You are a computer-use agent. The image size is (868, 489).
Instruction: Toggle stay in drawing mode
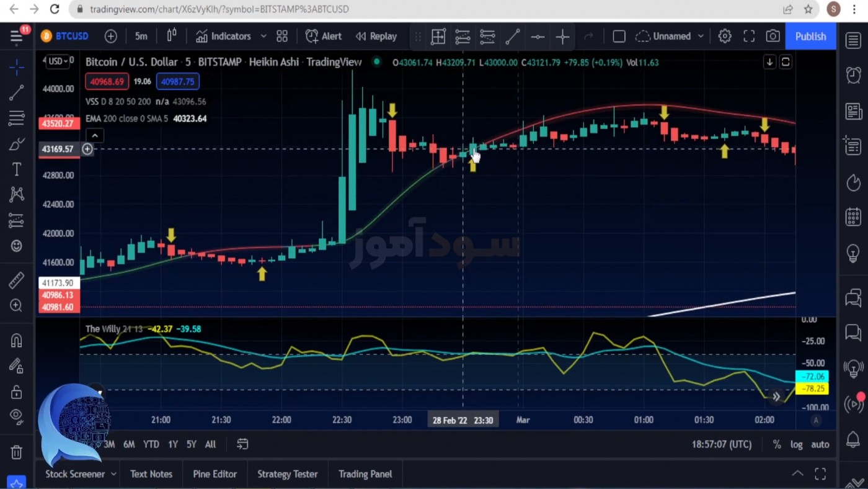click(17, 366)
